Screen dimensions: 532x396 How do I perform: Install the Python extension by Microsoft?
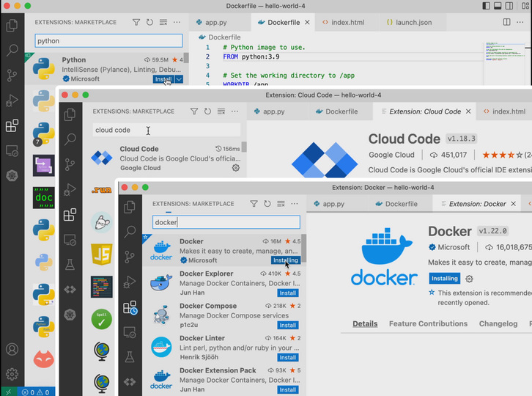pyautogui.click(x=163, y=79)
